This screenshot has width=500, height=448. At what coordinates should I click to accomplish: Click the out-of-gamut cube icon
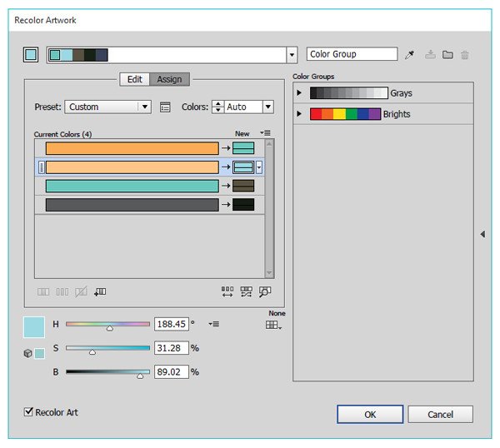[x=28, y=354]
